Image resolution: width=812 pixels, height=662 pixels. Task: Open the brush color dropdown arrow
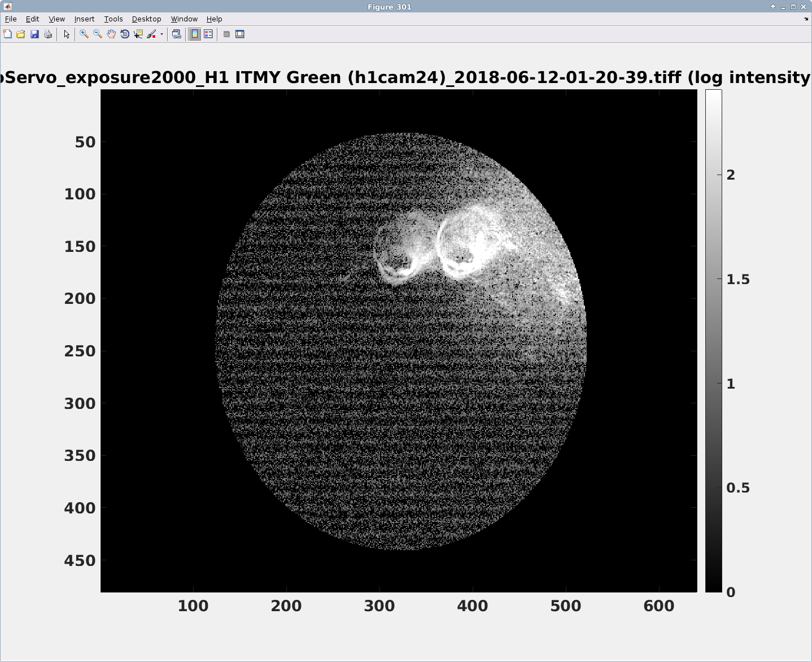click(161, 34)
